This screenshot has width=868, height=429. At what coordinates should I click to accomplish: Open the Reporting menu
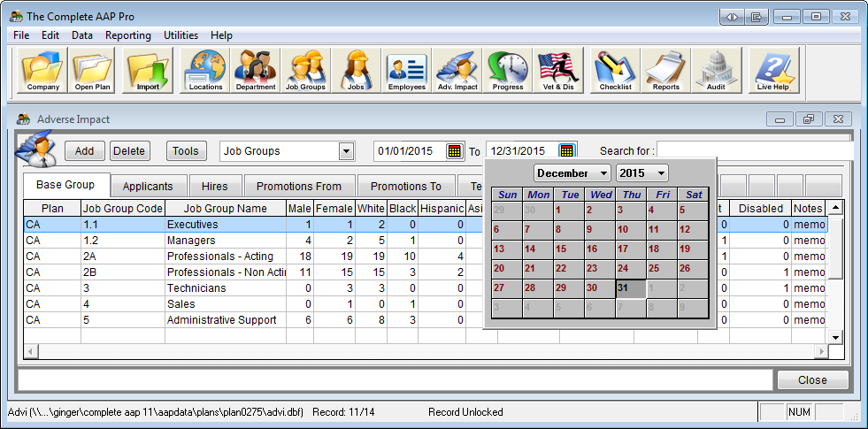pyautogui.click(x=128, y=35)
